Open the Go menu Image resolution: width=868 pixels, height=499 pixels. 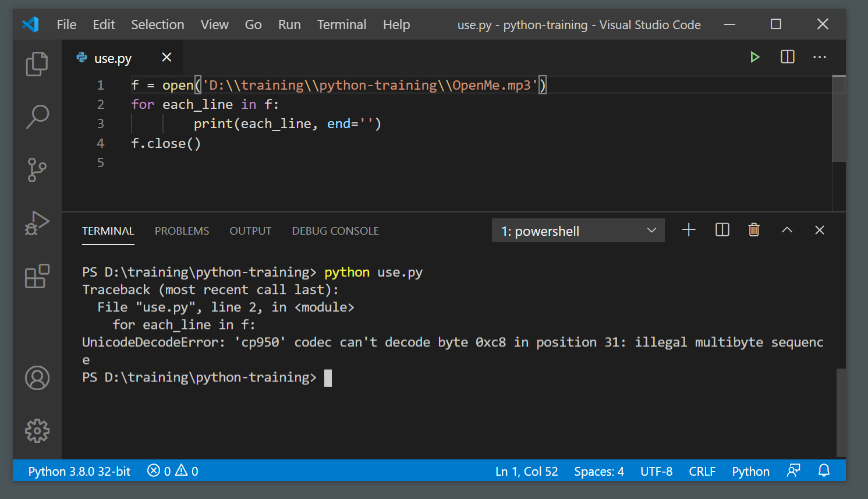(253, 24)
